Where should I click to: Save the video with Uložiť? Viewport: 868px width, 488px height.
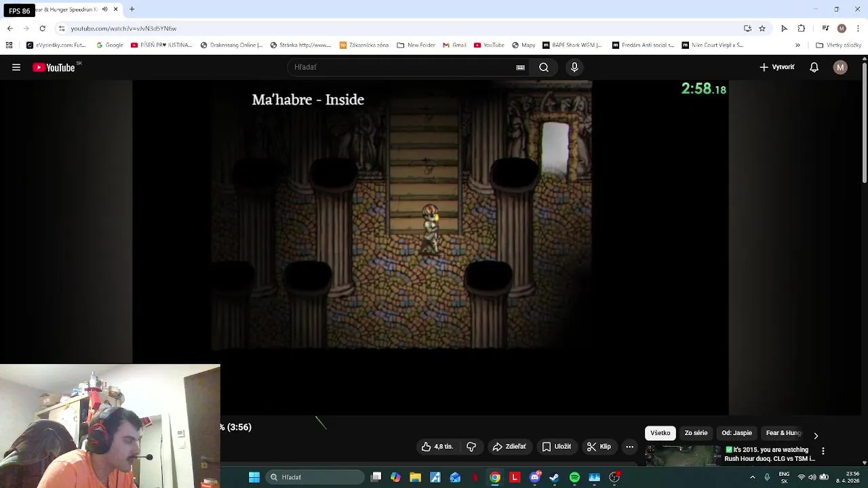(x=556, y=447)
